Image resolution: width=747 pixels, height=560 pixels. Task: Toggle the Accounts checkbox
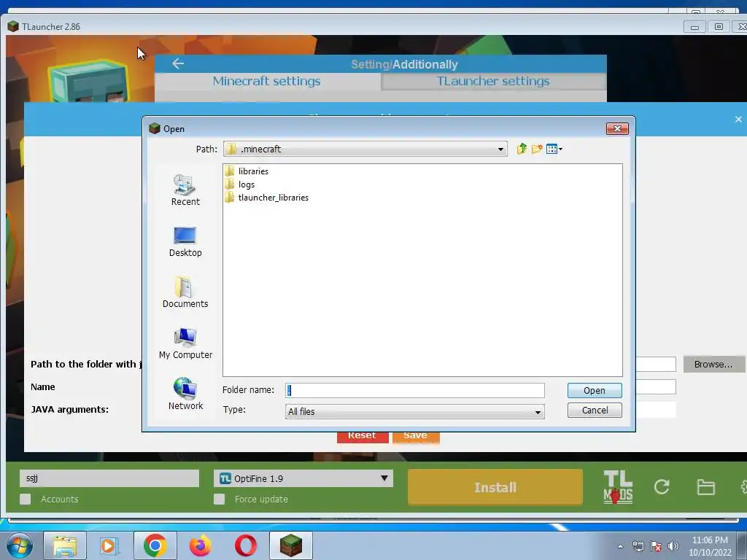[26, 499]
